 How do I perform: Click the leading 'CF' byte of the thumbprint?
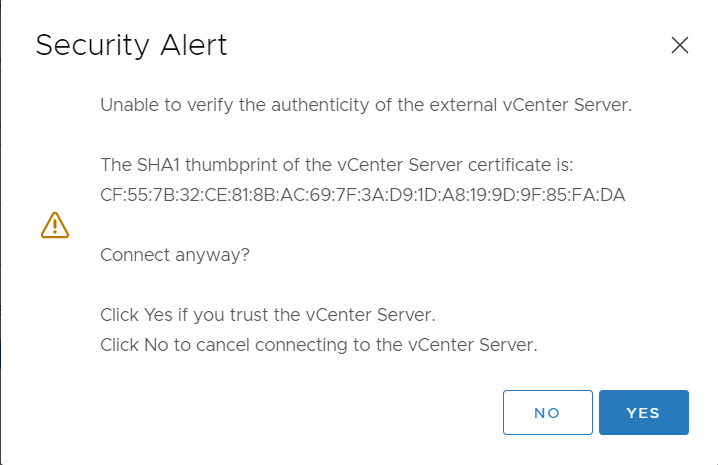click(110, 195)
